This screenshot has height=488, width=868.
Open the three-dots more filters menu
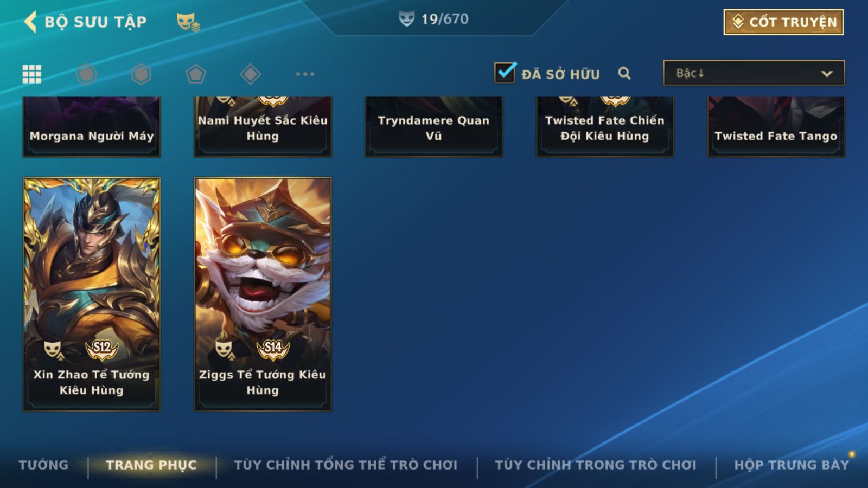click(305, 74)
